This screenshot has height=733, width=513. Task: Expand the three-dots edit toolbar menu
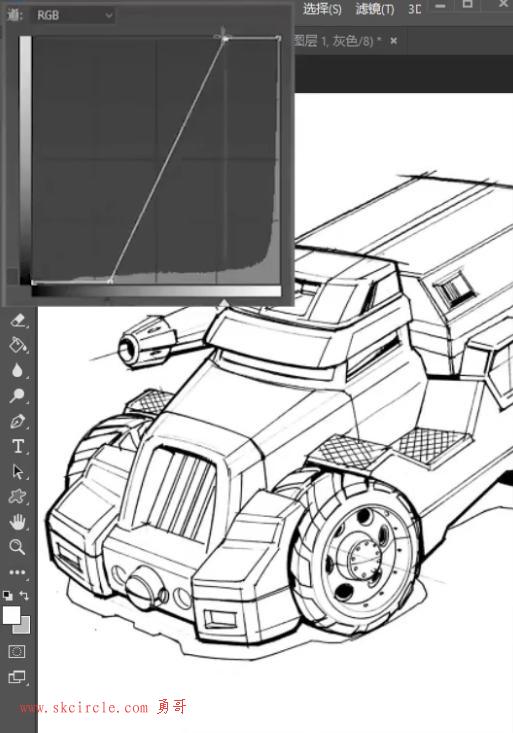(17, 572)
